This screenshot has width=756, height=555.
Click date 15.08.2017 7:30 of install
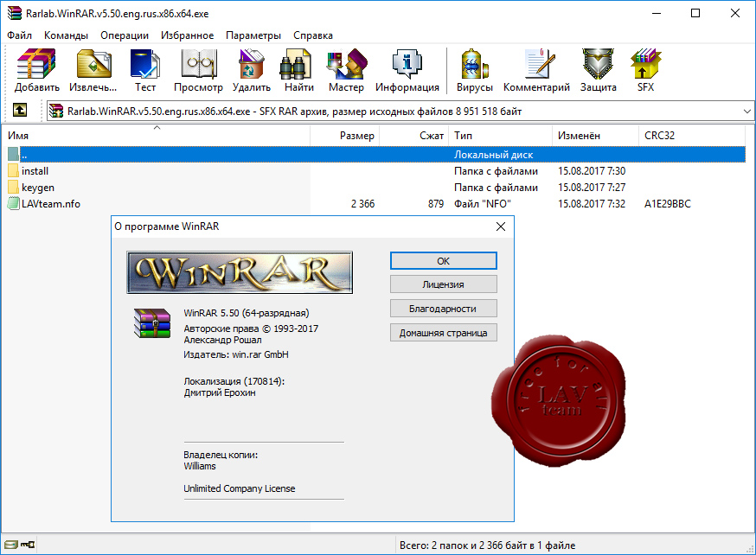click(x=592, y=171)
